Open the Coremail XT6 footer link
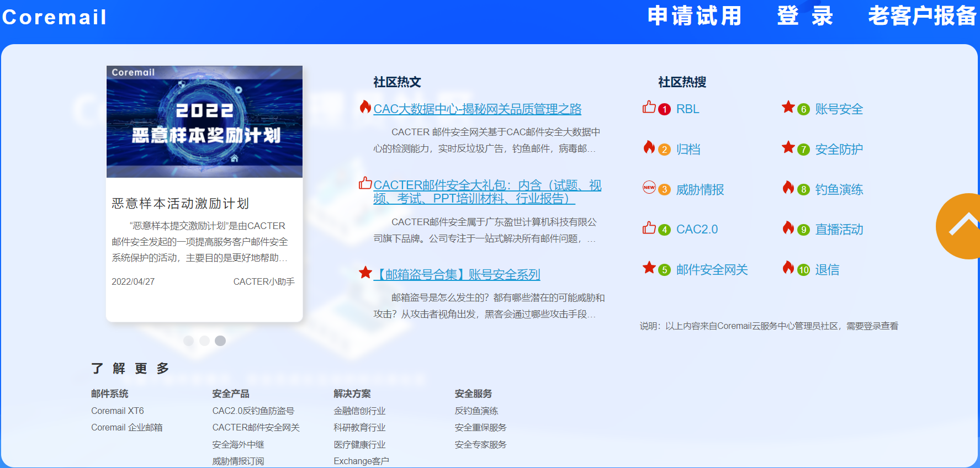980x468 pixels. pyautogui.click(x=118, y=411)
